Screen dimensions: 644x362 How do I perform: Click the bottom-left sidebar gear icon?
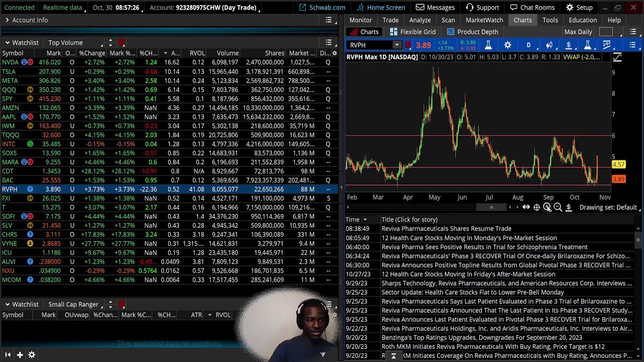32,355
